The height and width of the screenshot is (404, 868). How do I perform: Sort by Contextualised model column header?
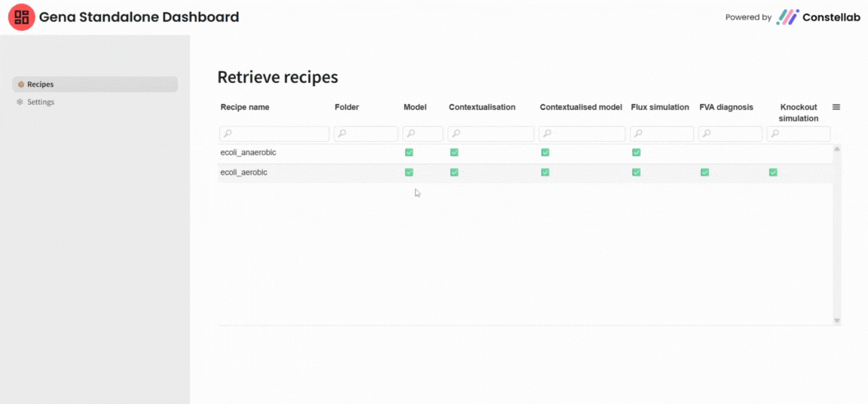(x=580, y=107)
